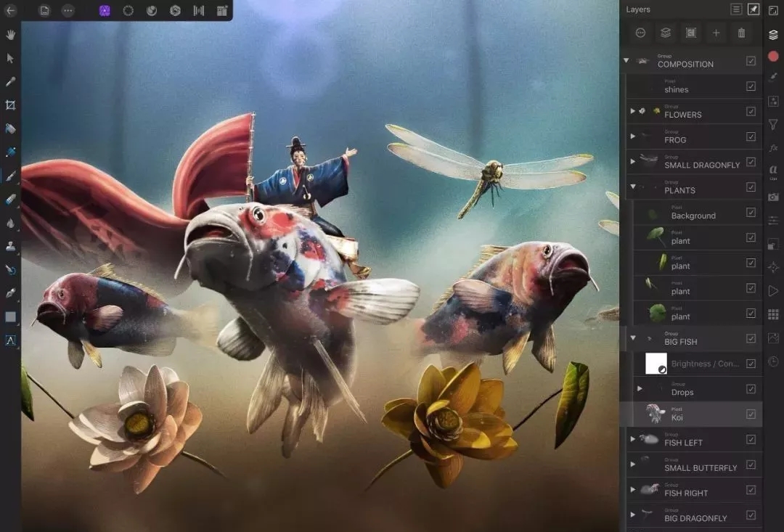The width and height of the screenshot is (784, 532).
Task: Go back using the arrow icon
Action: coord(10,10)
